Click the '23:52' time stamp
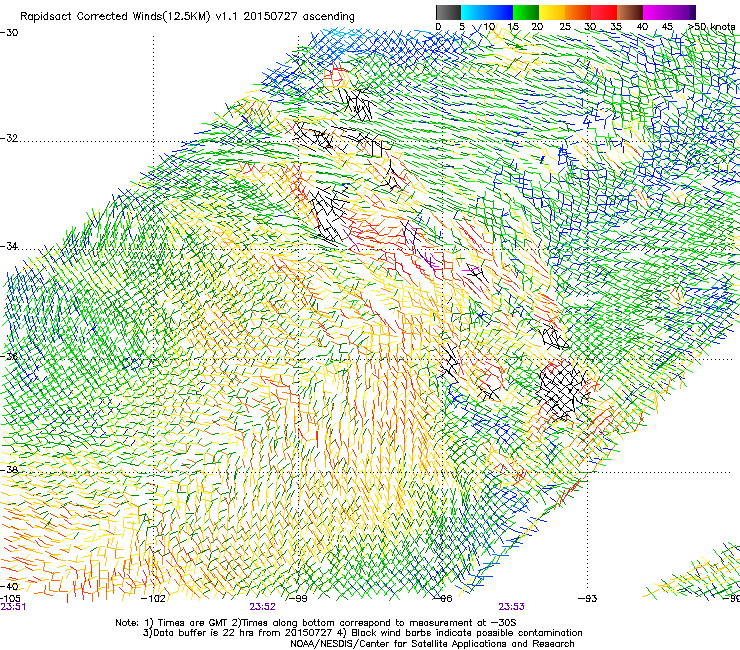 (x=262, y=607)
